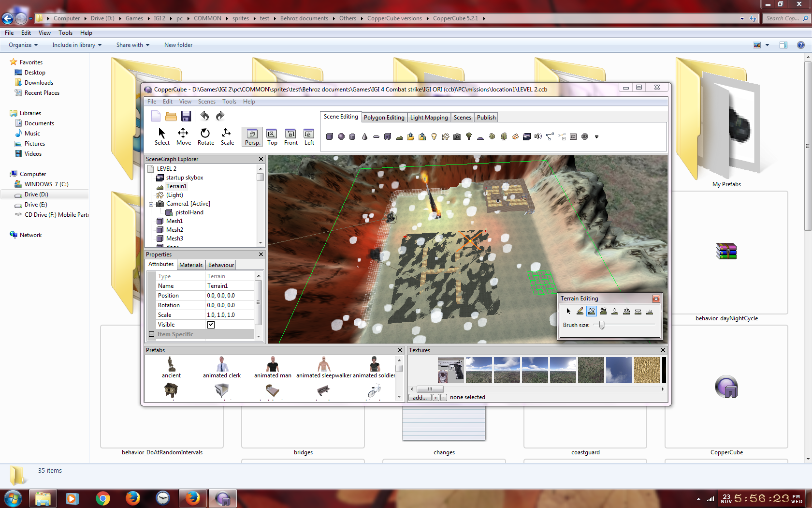Add a path node icon
This screenshot has height=508, width=812.
(550, 136)
